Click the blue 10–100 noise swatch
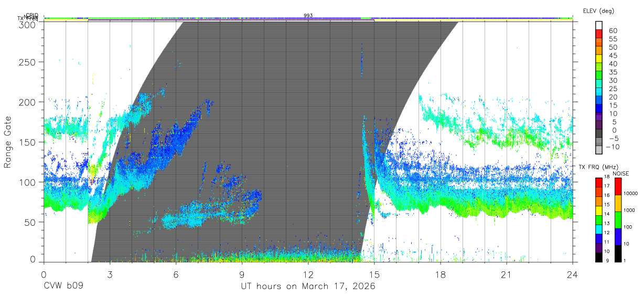644x297 pixels. point(618,237)
